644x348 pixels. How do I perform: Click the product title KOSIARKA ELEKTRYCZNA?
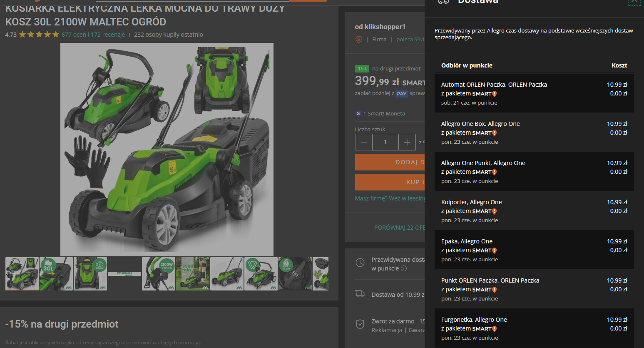(145, 15)
